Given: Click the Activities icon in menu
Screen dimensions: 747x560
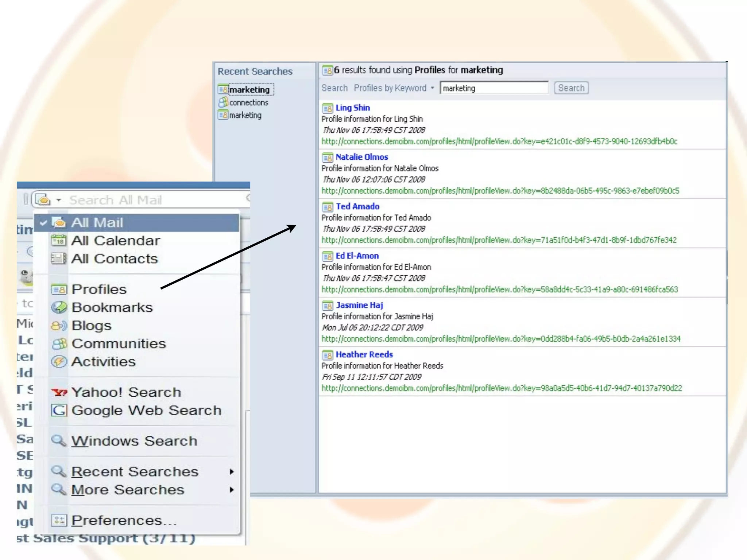Looking at the screenshot, I should pyautogui.click(x=59, y=362).
